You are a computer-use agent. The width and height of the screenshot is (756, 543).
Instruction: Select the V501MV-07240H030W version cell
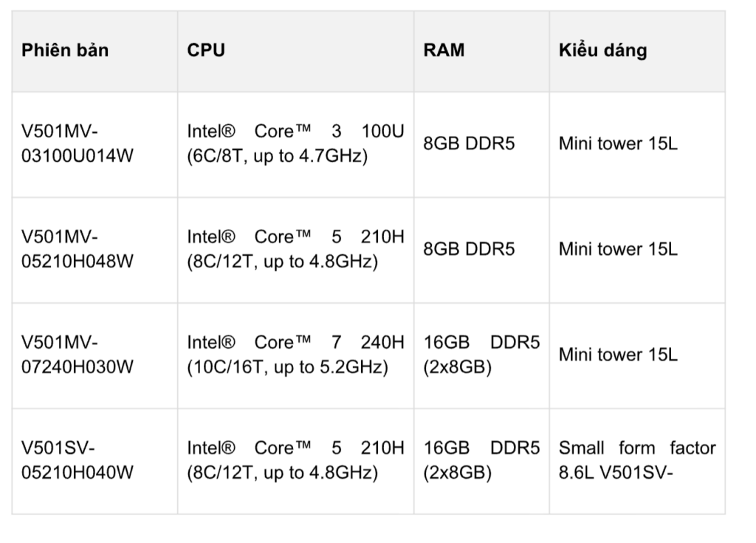pyautogui.click(x=78, y=355)
